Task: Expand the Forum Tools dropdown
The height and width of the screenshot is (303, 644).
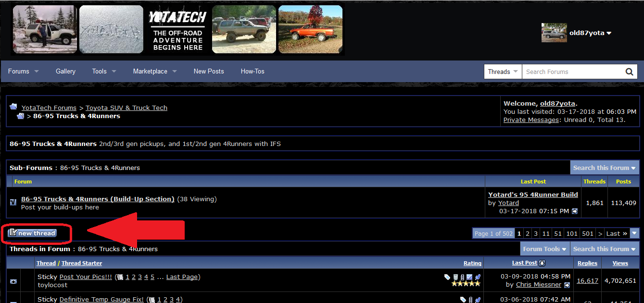Action: click(x=544, y=249)
